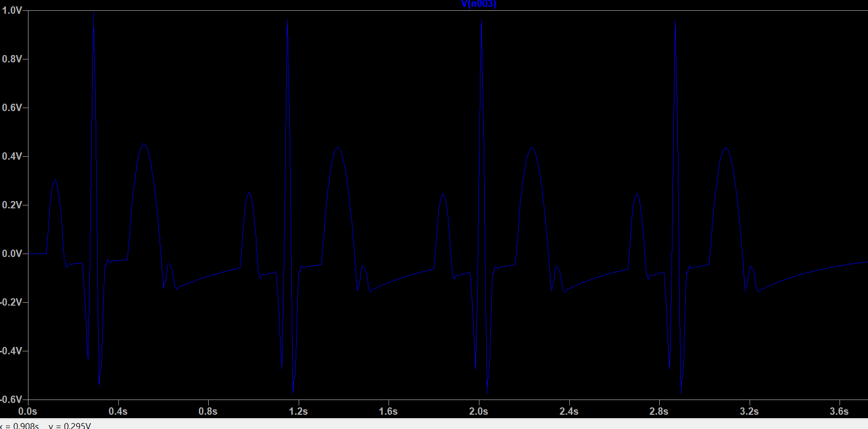The image size is (868, 429).
Task: Click the 1.0V vertical axis label
Action: [12, 10]
